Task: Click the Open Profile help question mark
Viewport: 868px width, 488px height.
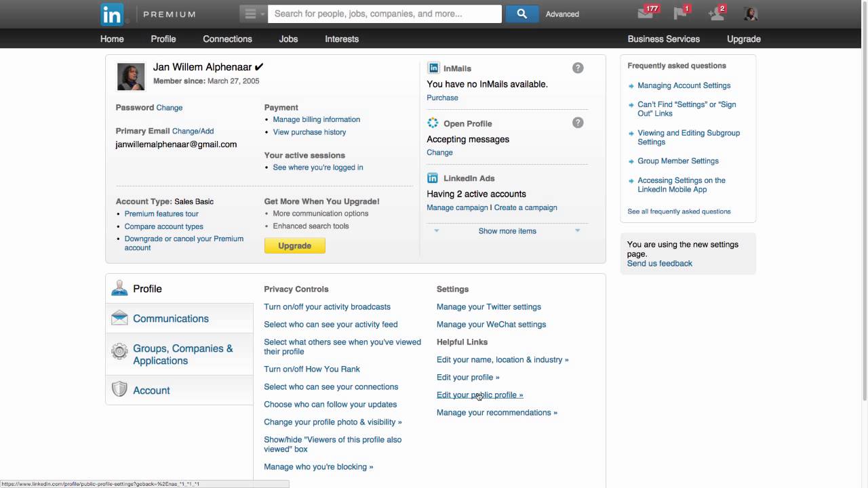Action: pyautogui.click(x=578, y=123)
